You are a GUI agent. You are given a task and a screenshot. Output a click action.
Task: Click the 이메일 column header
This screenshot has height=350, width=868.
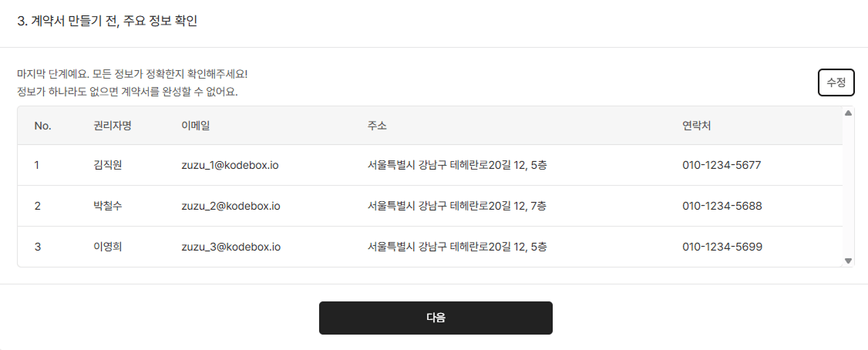196,126
